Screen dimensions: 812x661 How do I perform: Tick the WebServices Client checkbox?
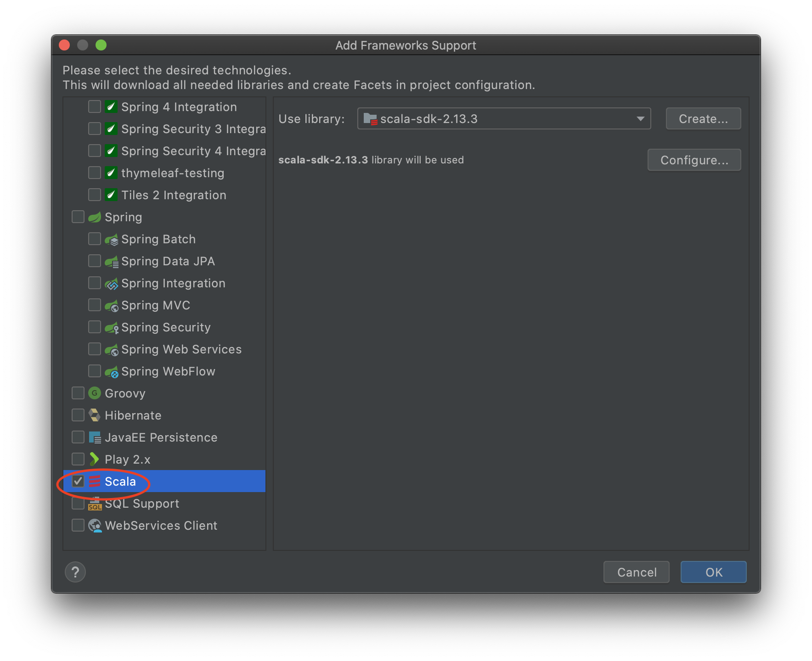(x=78, y=525)
